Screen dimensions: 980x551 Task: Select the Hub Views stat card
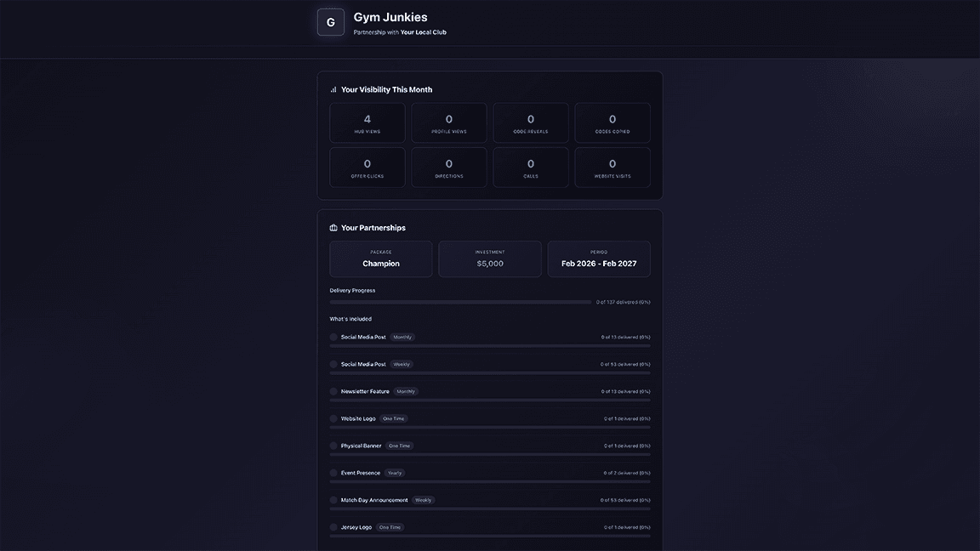click(367, 123)
